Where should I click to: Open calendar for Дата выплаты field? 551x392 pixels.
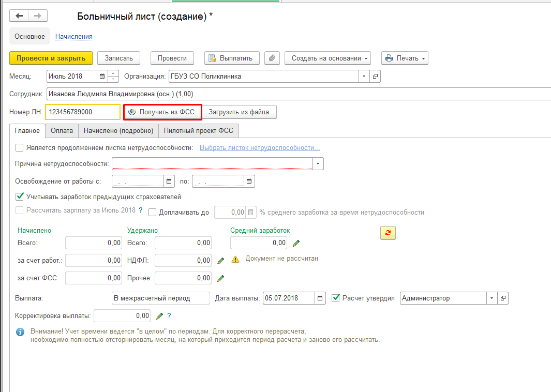pos(321,298)
